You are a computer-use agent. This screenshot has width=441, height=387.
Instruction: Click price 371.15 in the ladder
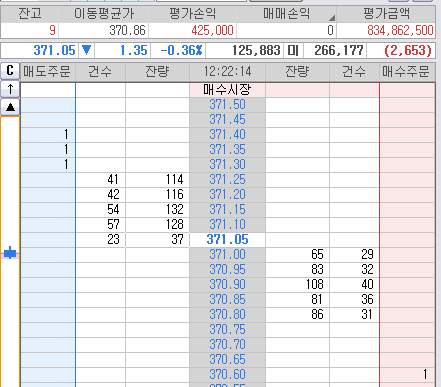click(x=227, y=210)
